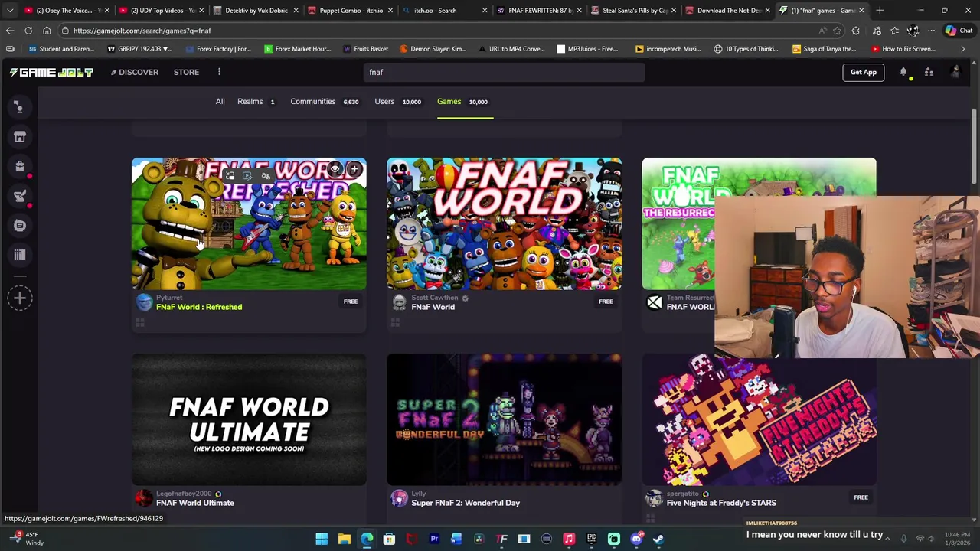The width and height of the screenshot is (980, 551).
Task: Open Adobe Premiere Pro from the taskbar
Action: pyautogui.click(x=434, y=540)
